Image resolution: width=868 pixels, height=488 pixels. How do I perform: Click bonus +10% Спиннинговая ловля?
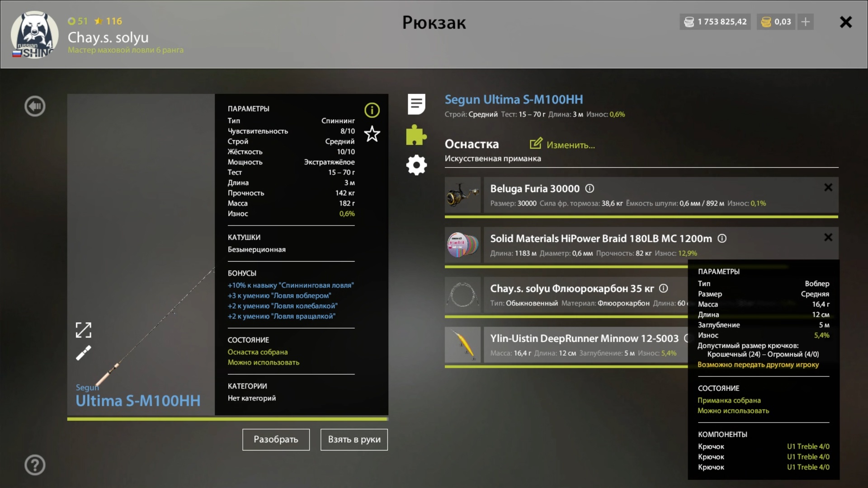291,285
